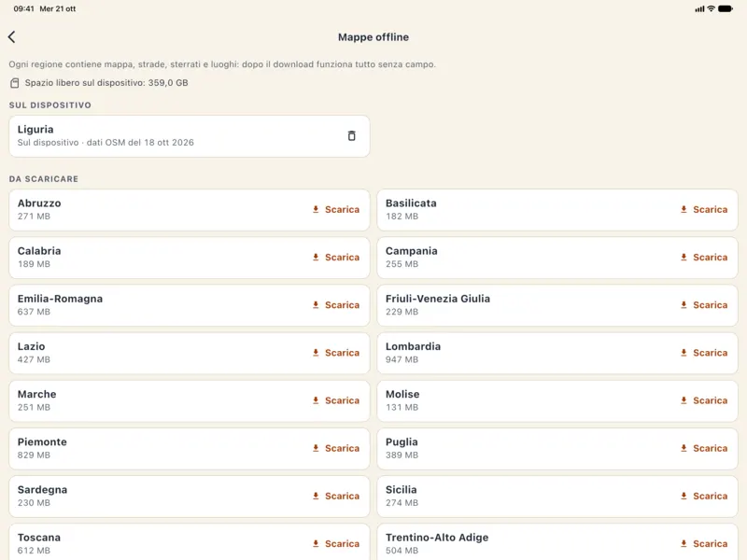Download the Molise region
Screen dimensions: 747x560
click(704, 400)
